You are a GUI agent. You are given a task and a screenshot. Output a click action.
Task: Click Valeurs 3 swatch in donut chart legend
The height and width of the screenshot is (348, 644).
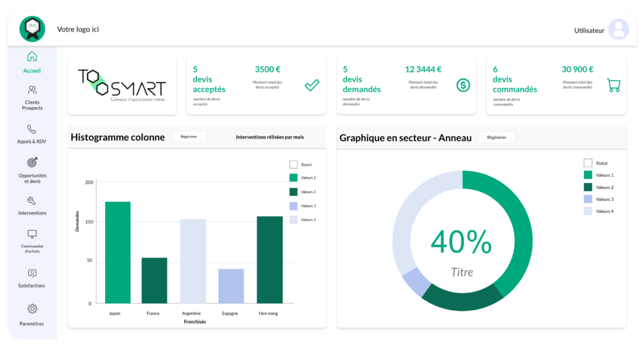click(588, 199)
